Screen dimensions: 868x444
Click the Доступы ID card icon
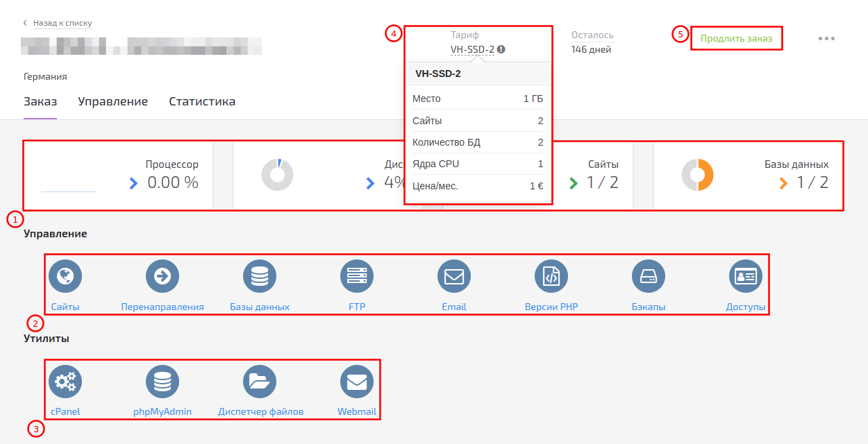746,277
